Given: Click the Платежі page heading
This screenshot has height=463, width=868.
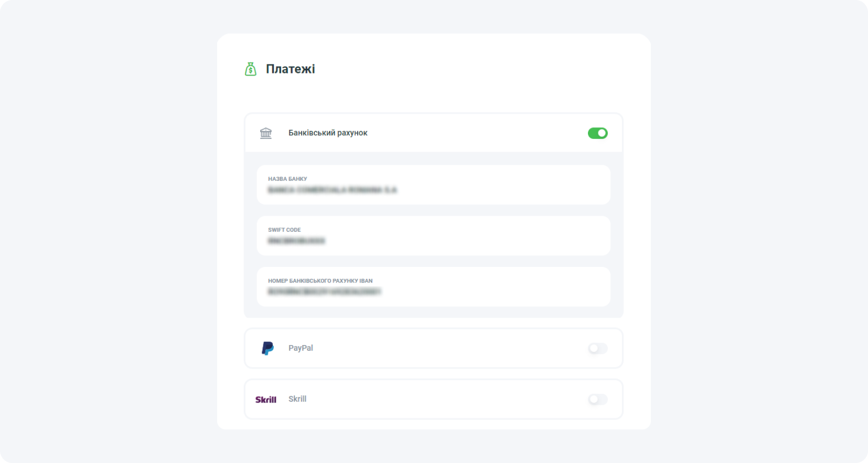Looking at the screenshot, I should (291, 68).
